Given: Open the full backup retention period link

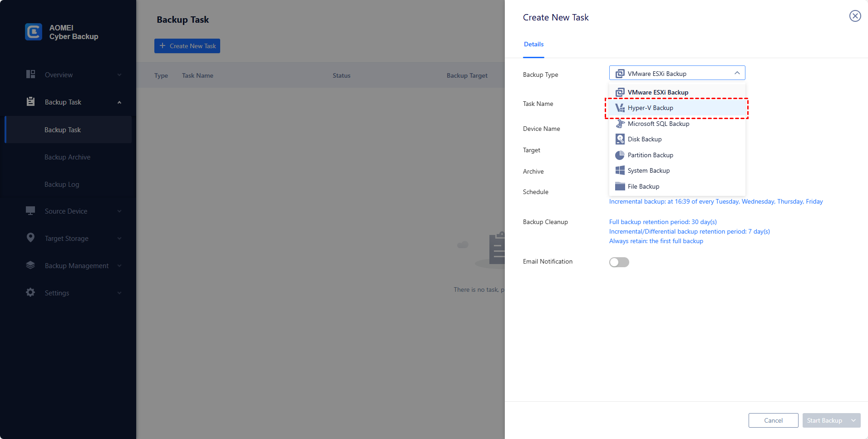Looking at the screenshot, I should pos(663,222).
